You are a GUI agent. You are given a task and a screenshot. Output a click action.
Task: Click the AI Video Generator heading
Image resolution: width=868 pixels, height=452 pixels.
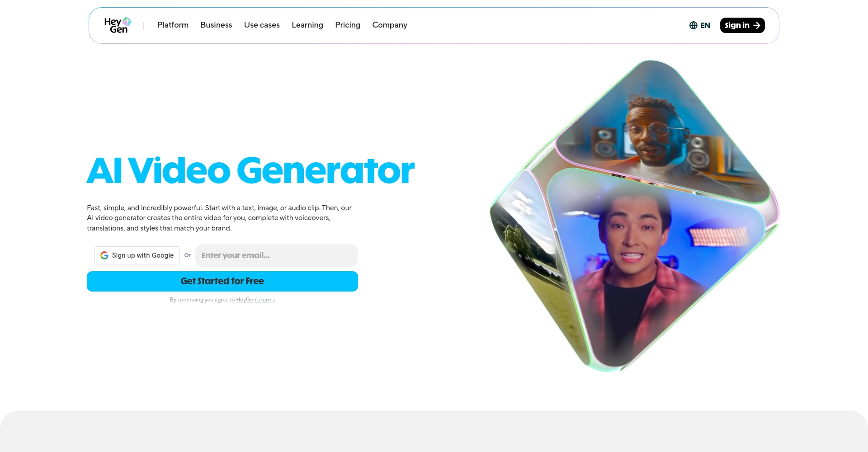[250, 170]
